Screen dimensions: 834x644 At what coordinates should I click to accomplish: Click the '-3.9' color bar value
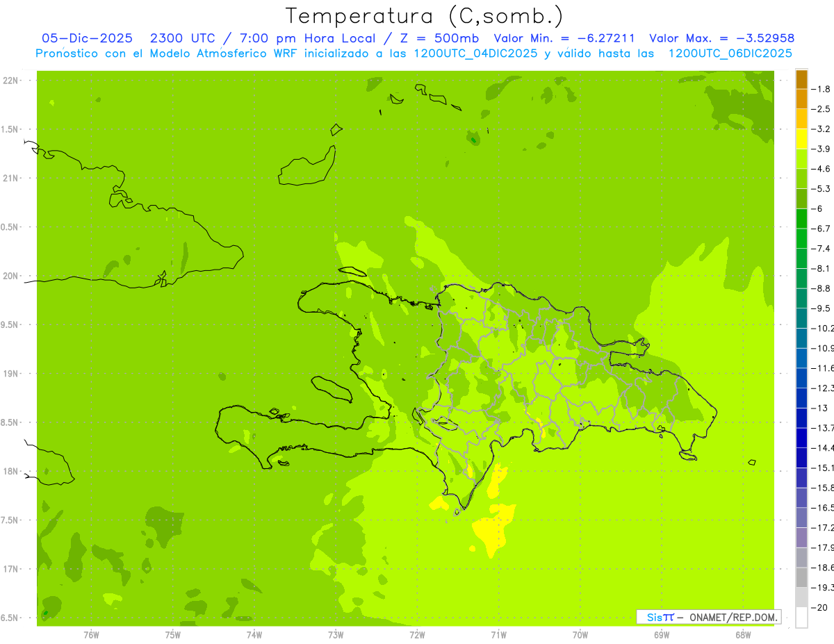pyautogui.click(x=822, y=149)
